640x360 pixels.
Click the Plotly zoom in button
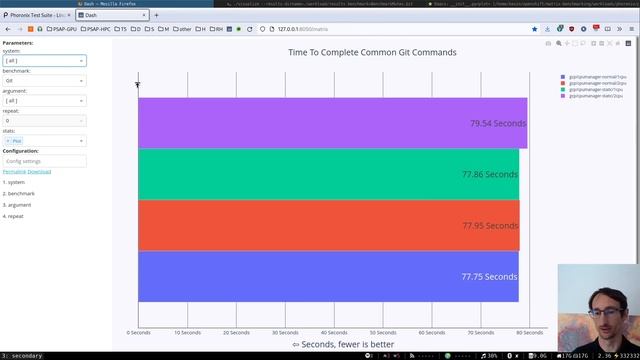pos(594,43)
